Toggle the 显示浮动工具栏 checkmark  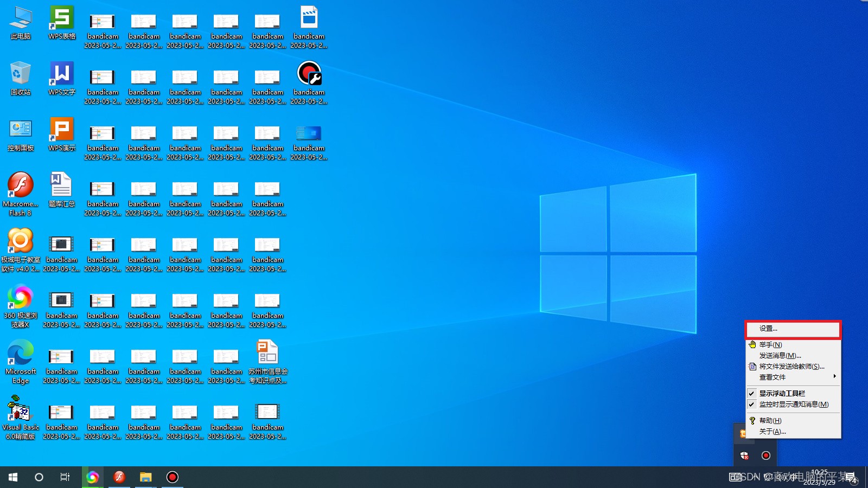pyautogui.click(x=782, y=394)
